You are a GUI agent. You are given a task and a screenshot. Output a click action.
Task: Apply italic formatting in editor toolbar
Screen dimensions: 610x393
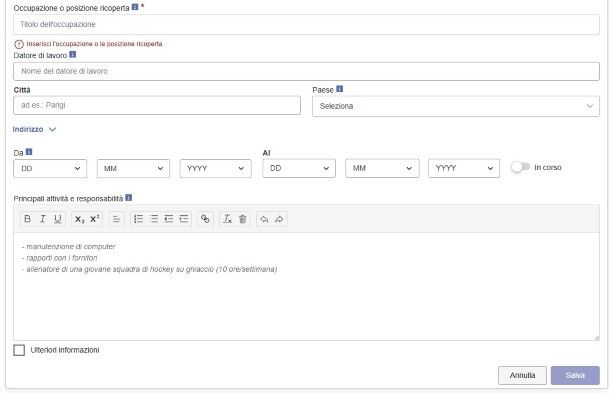point(43,219)
